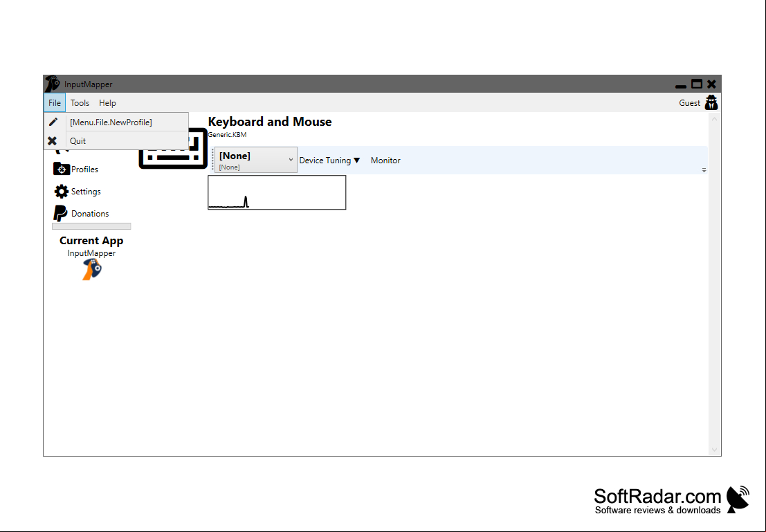The width and height of the screenshot is (766, 532).
Task: Click the toolbar overflow arrow at right
Action: (704, 170)
